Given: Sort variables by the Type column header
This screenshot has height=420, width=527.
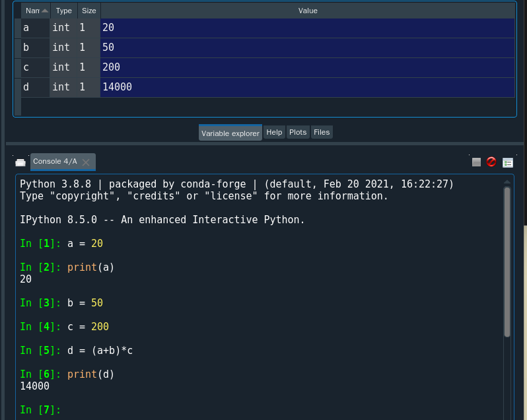Looking at the screenshot, I should [64, 11].
